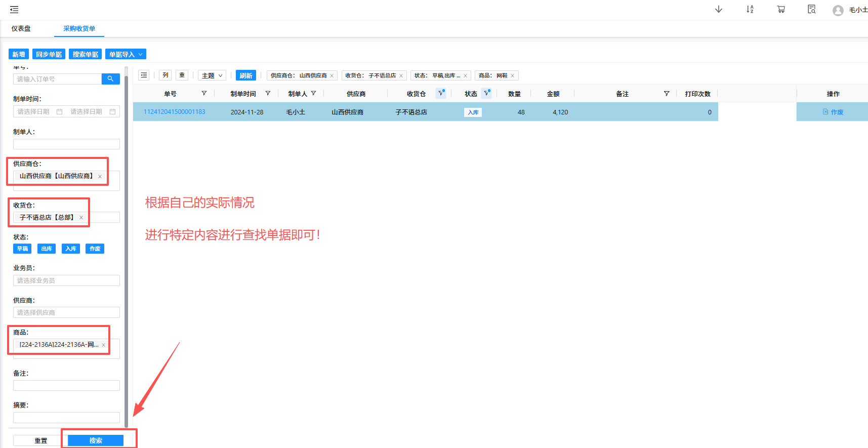Toggle the 草稿 status filter tag
This screenshot has height=448, width=868.
(22, 249)
